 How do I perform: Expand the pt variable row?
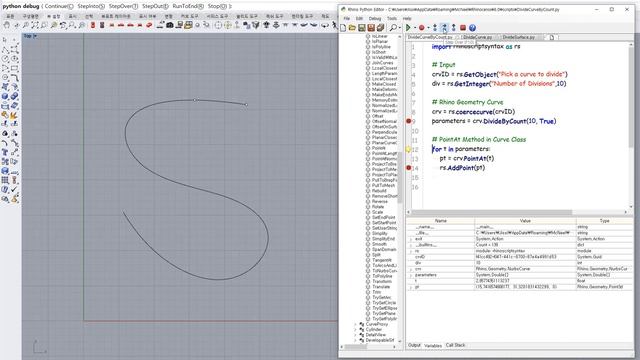411,287
